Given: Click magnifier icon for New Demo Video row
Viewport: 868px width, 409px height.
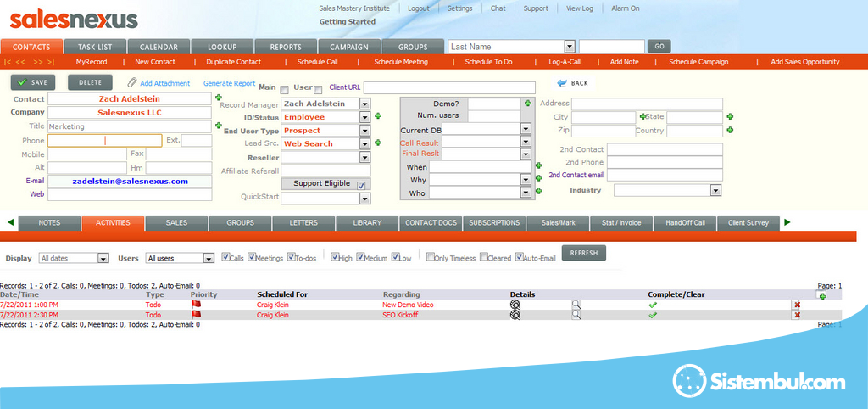Looking at the screenshot, I should point(576,305).
